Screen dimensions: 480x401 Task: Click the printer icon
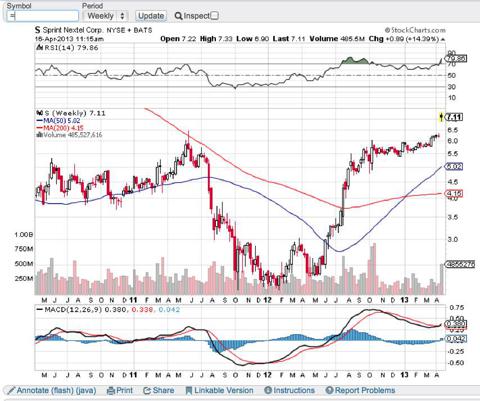click(111, 390)
